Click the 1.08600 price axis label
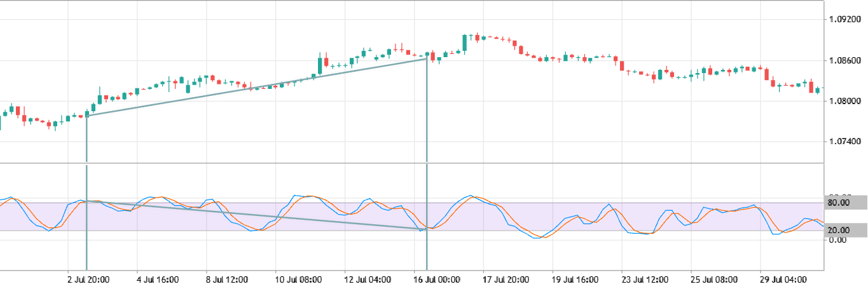The height and width of the screenshot is (289, 868). point(844,60)
